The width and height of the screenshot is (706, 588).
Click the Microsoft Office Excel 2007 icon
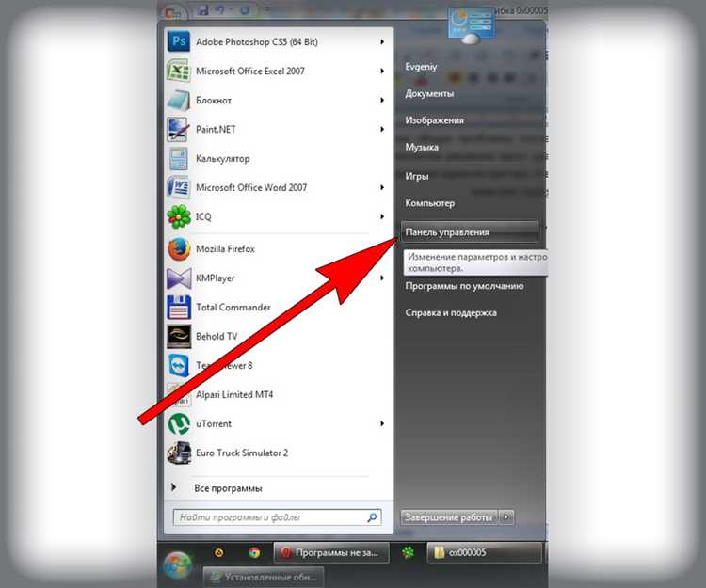pos(179,72)
